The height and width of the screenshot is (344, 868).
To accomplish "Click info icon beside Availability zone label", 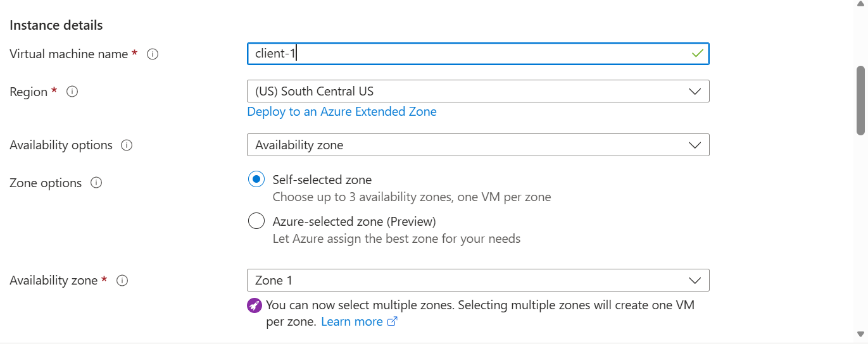I will click(x=123, y=281).
